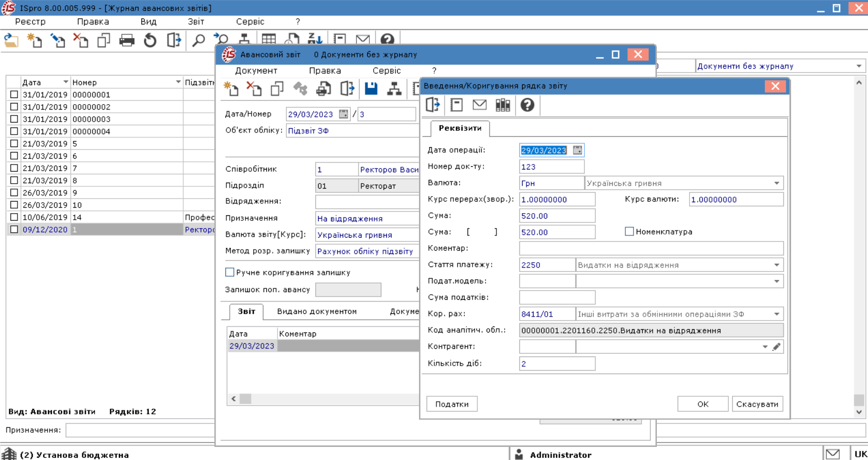Copy icon in Авансовий звіт toolbar

pyautogui.click(x=277, y=88)
